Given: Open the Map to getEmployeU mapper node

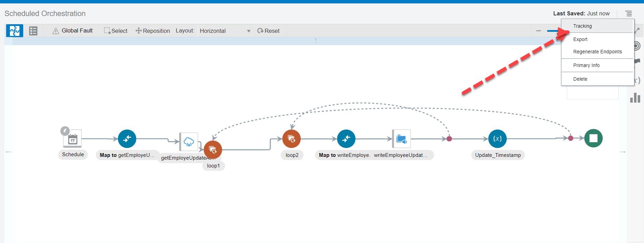Looking at the screenshot, I should 127,139.
